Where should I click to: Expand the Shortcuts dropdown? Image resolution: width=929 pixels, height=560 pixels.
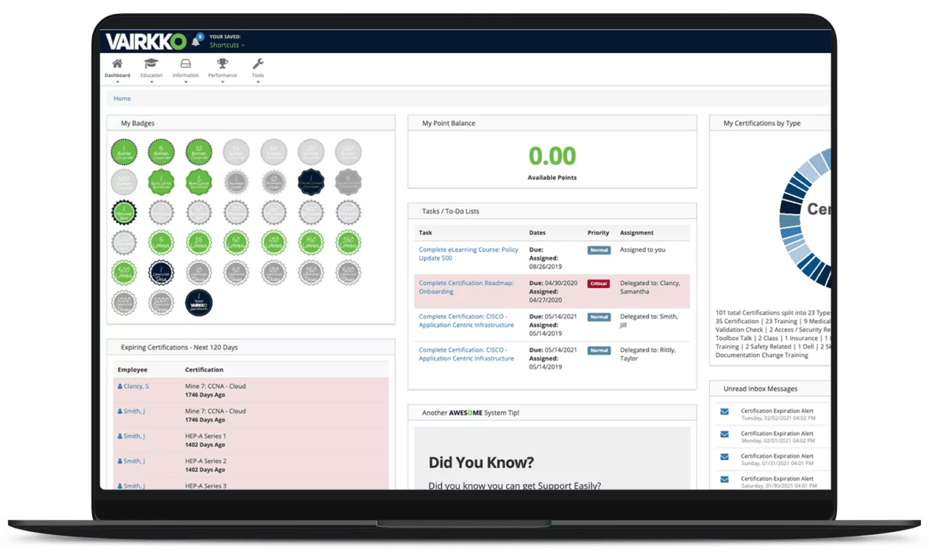(226, 45)
